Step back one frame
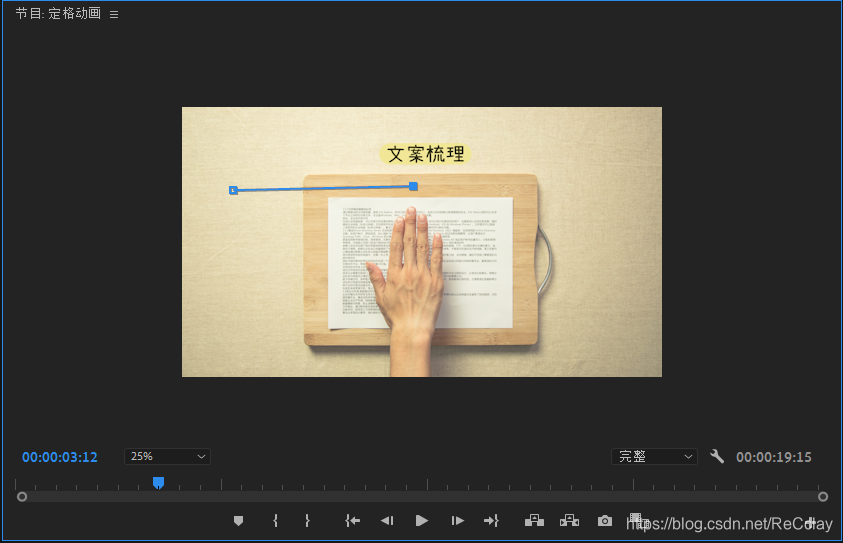This screenshot has height=543, width=843. [x=387, y=520]
